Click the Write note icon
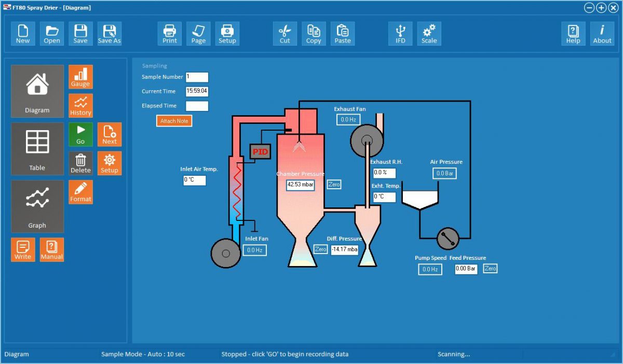The width and height of the screenshot is (623, 364). point(23,249)
